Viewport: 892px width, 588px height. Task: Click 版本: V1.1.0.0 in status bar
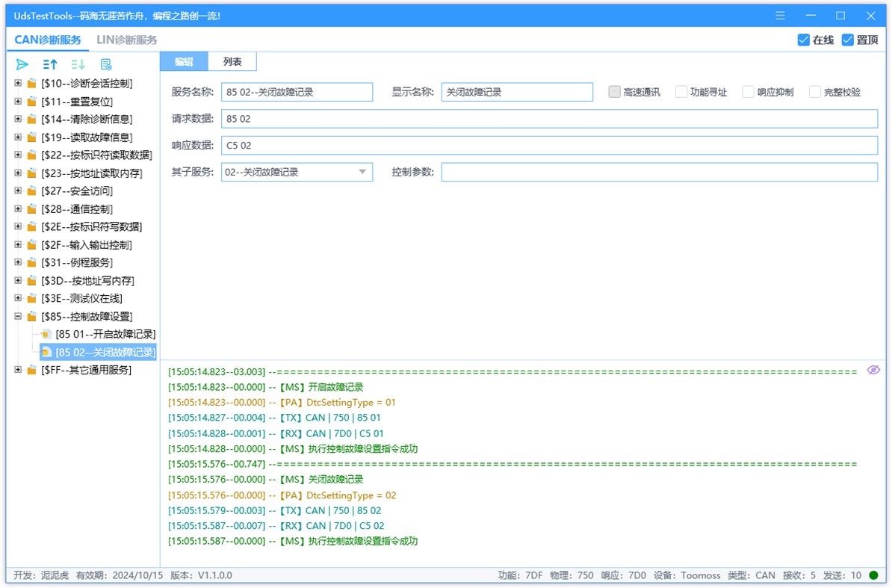pyautogui.click(x=202, y=575)
